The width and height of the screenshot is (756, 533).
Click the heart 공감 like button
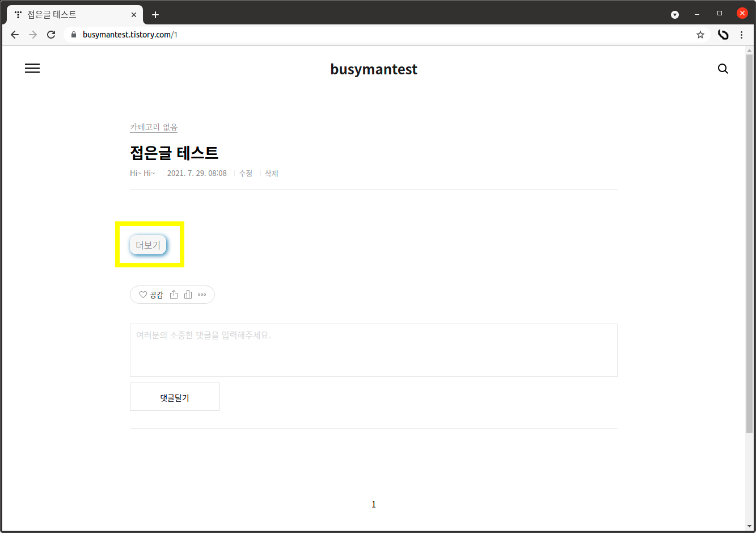click(x=151, y=295)
